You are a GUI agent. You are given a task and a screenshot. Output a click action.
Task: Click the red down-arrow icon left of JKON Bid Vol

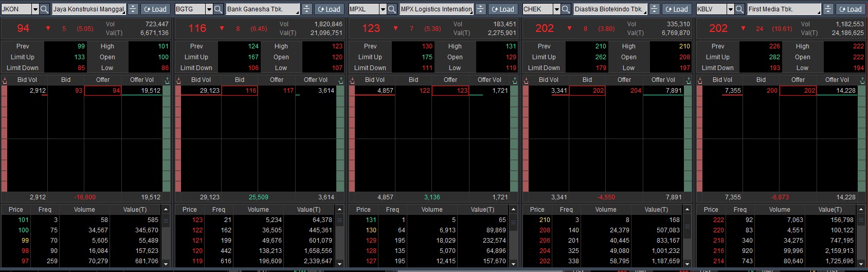(5, 80)
